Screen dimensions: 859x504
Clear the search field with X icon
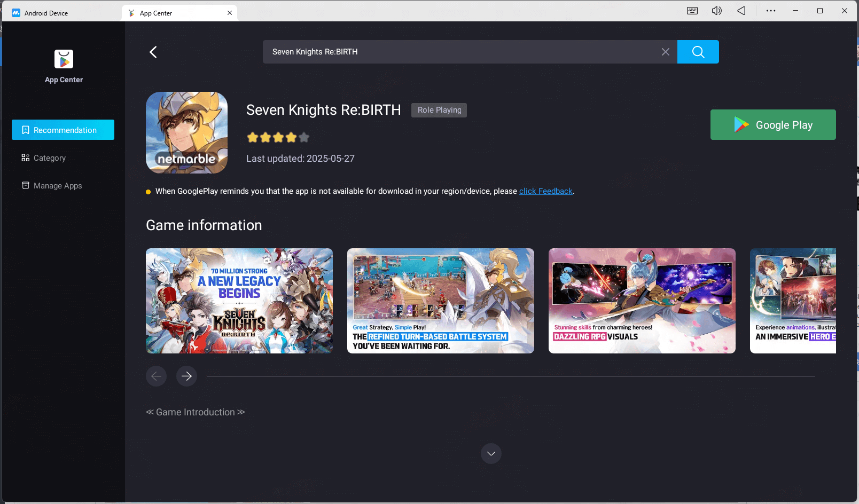coord(665,52)
